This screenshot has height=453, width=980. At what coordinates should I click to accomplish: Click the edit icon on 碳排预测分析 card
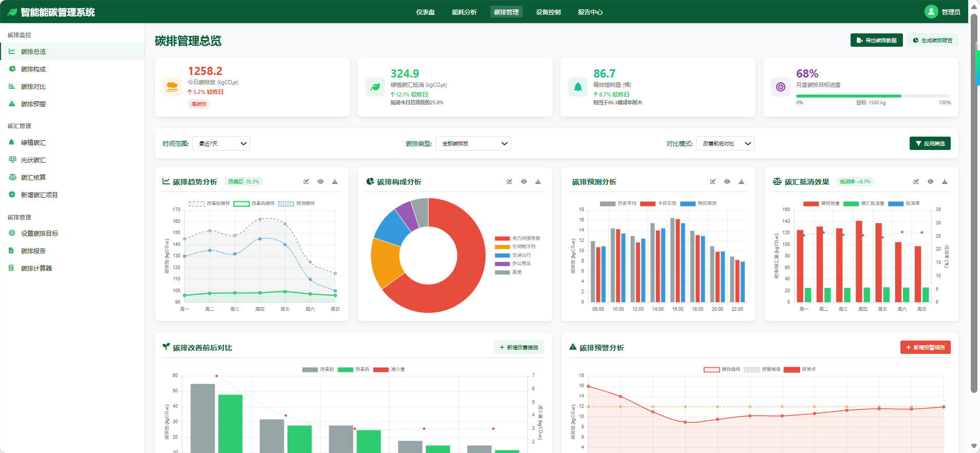pos(712,182)
